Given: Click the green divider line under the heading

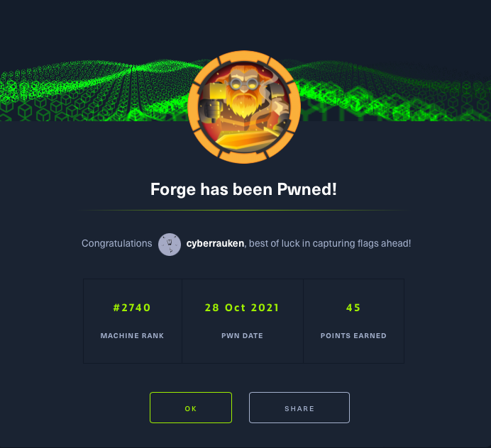Looking at the screenshot, I should [244, 211].
